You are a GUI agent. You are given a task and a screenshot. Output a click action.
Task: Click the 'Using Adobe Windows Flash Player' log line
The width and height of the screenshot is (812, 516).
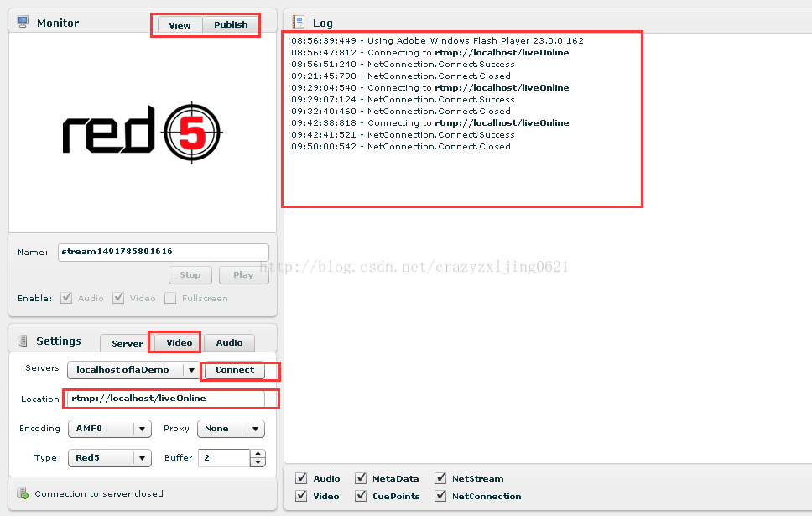(437, 40)
